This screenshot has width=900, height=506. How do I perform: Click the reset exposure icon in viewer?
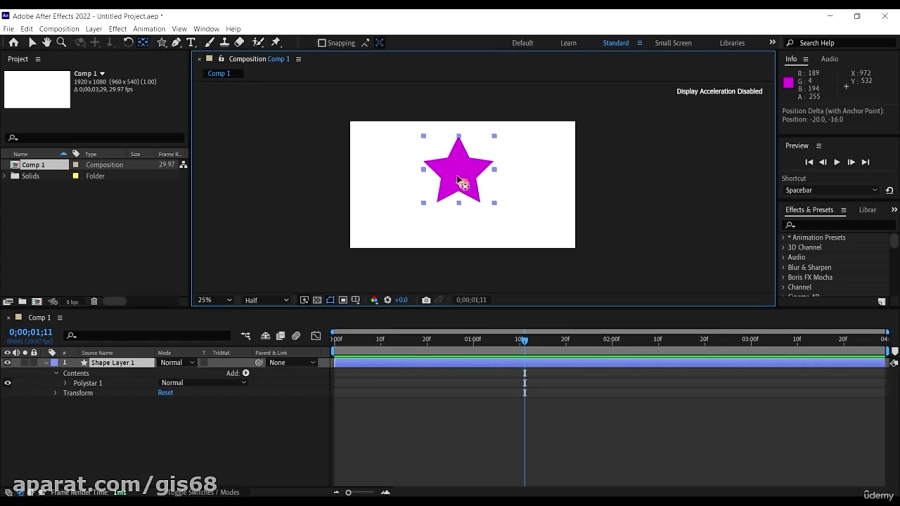pyautogui.click(x=387, y=300)
